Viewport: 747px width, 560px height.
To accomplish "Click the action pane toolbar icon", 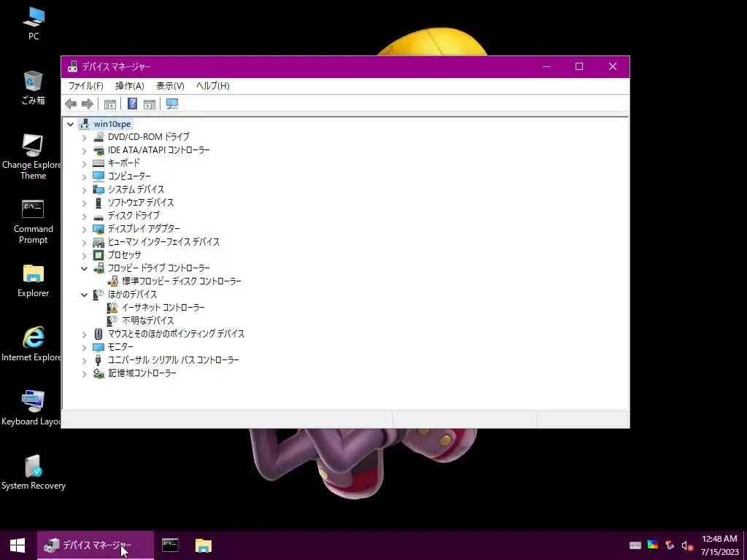I will point(150,104).
